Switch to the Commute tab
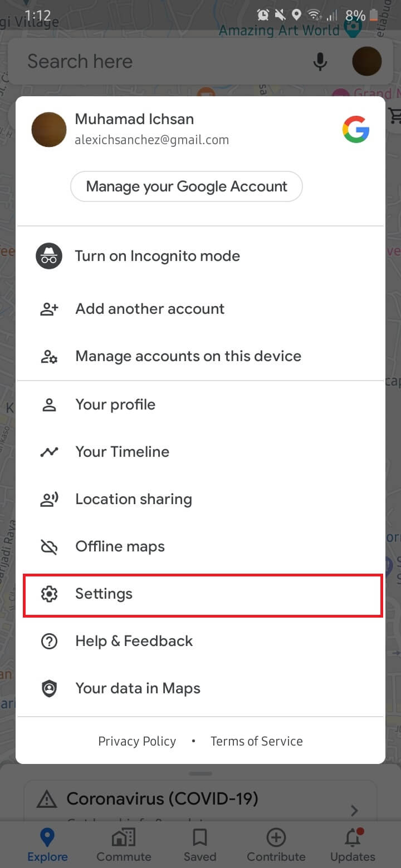This screenshot has width=401, height=868. [124, 844]
